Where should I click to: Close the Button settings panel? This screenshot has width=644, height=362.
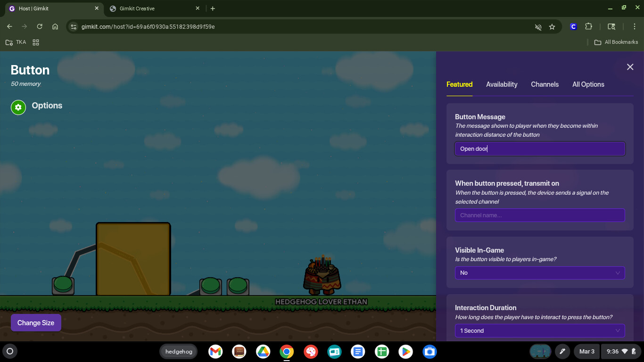pos(630,67)
